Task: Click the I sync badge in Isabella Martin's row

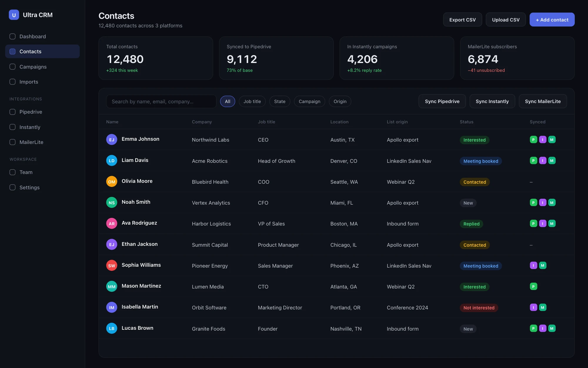Action: point(533,307)
